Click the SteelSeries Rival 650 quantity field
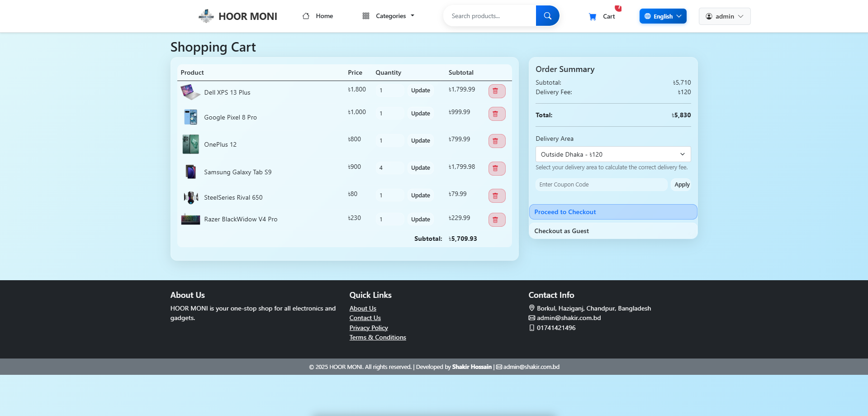 (390, 195)
